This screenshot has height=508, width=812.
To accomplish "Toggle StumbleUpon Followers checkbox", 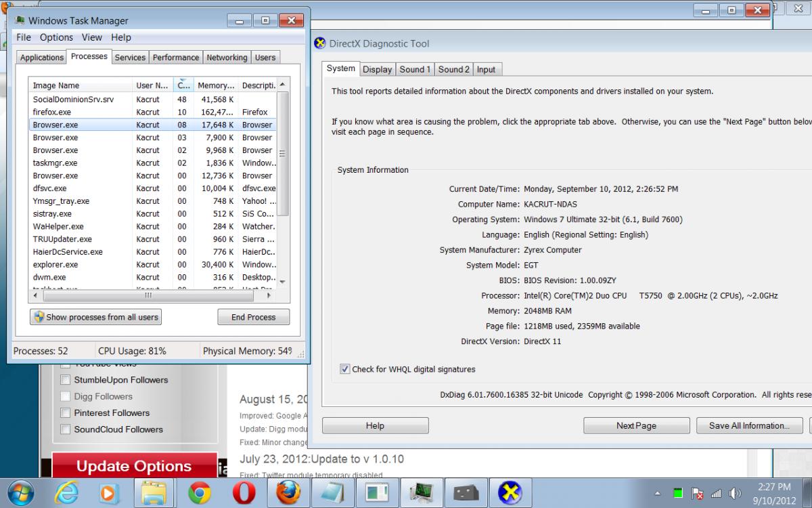I will pyautogui.click(x=66, y=380).
